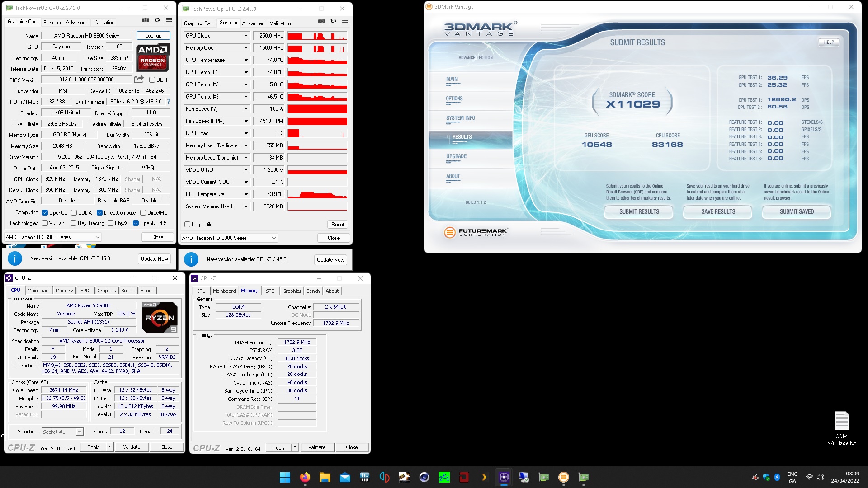Expand GPU Load sensor dropdown
Viewport: 868px width, 488px height.
pos(246,133)
